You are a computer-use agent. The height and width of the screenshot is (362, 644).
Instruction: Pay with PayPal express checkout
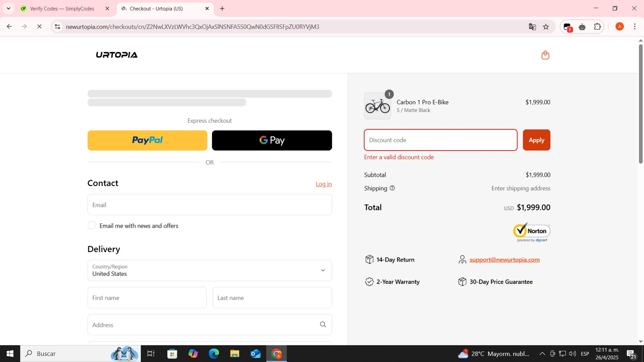pyautogui.click(x=147, y=140)
